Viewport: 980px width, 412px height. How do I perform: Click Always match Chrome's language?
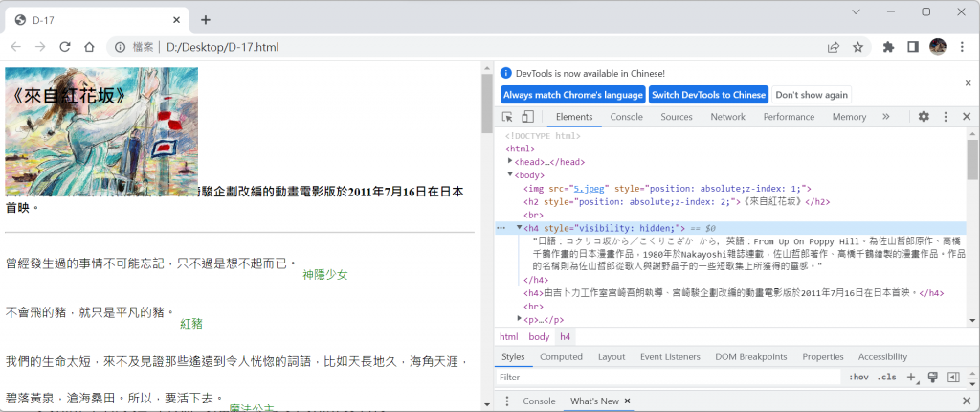(573, 95)
